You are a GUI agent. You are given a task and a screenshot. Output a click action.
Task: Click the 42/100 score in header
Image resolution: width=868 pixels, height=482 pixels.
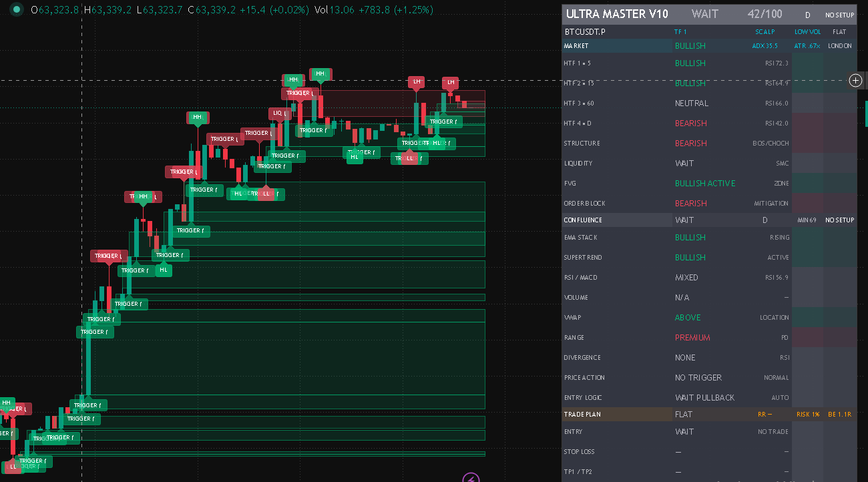(765, 14)
